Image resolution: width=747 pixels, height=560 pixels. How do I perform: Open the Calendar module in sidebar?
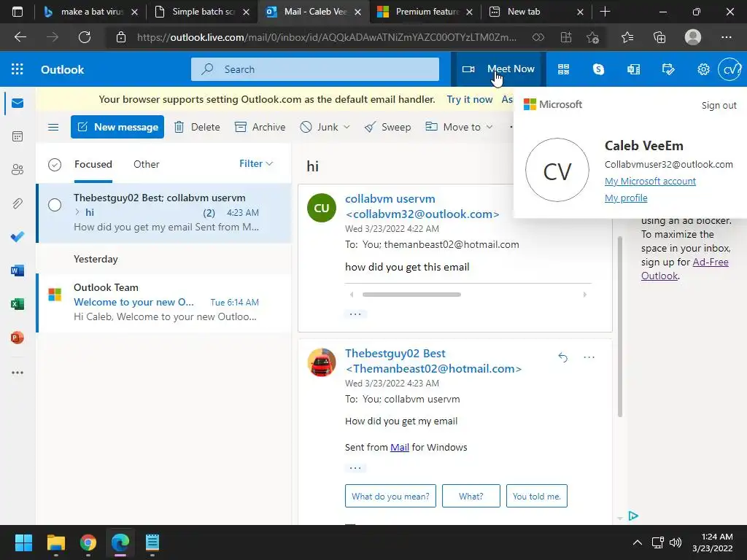(x=18, y=136)
